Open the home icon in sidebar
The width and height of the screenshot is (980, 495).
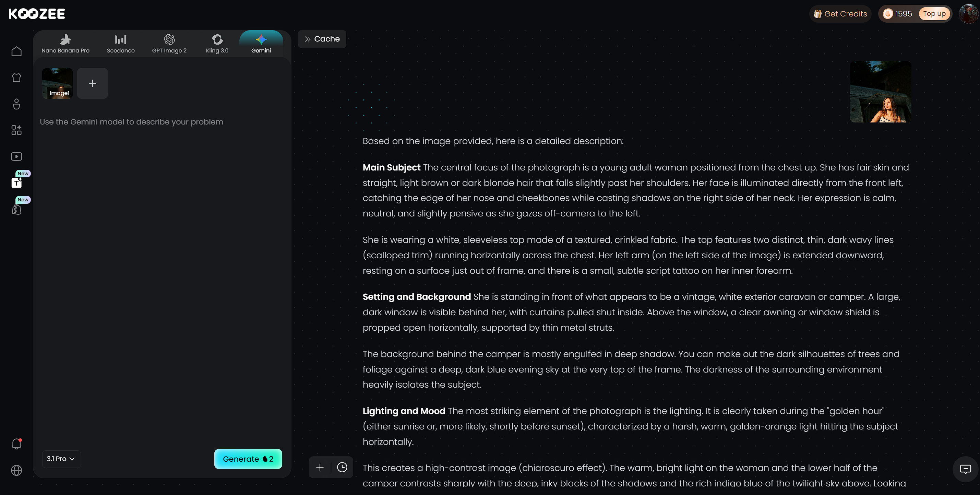(16, 51)
